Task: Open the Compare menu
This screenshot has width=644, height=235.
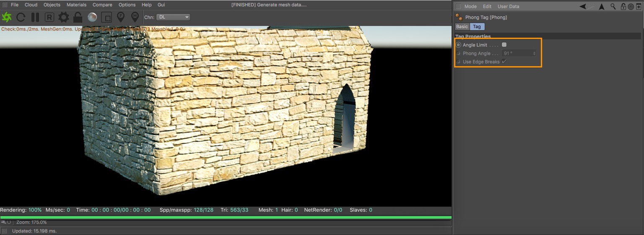Action: [x=102, y=5]
